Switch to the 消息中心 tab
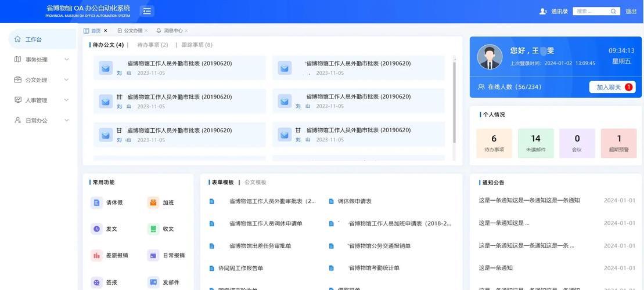Screen dimensions: 644x290 pyautogui.click(x=170, y=31)
